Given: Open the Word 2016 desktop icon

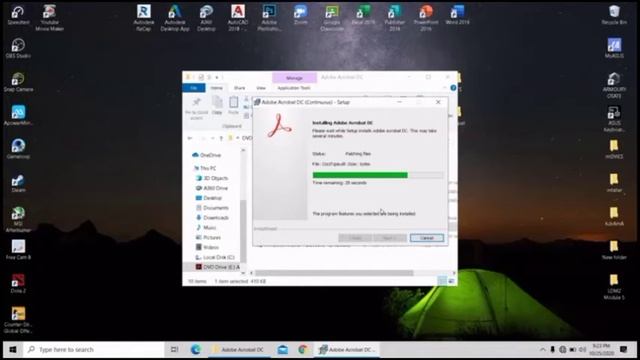Looking at the screenshot, I should click(457, 15).
